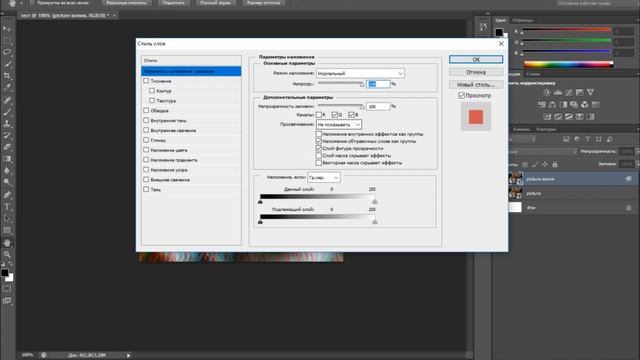
Task: Enable the Наложение узора checkbox
Action: 146,169
